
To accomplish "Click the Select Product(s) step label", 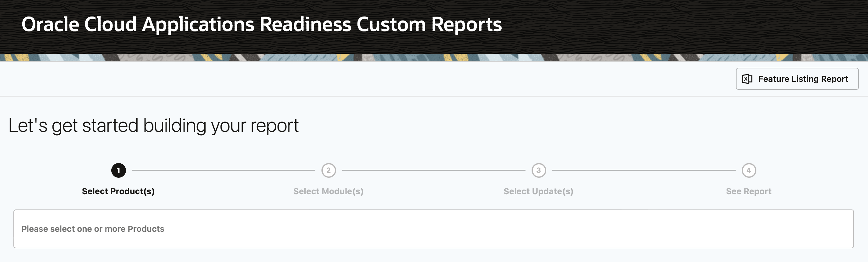I will (118, 191).
